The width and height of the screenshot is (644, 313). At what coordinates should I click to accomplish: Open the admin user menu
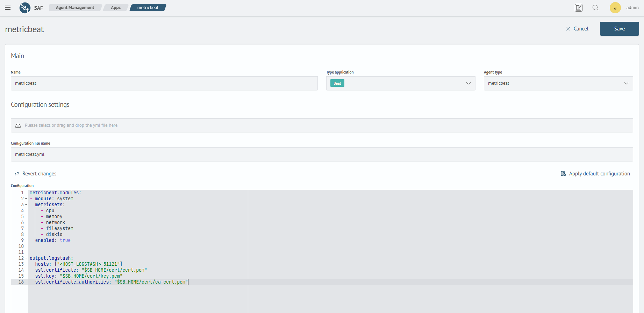(632, 8)
